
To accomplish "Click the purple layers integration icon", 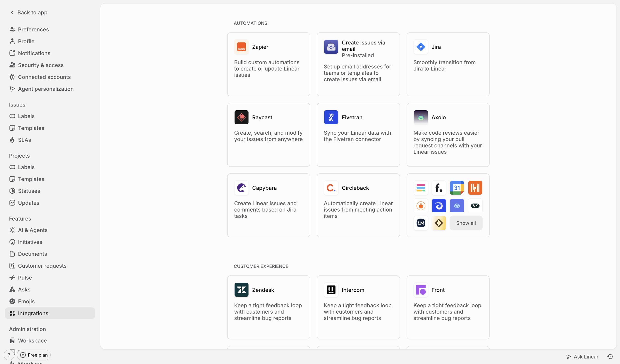I will click(x=457, y=206).
